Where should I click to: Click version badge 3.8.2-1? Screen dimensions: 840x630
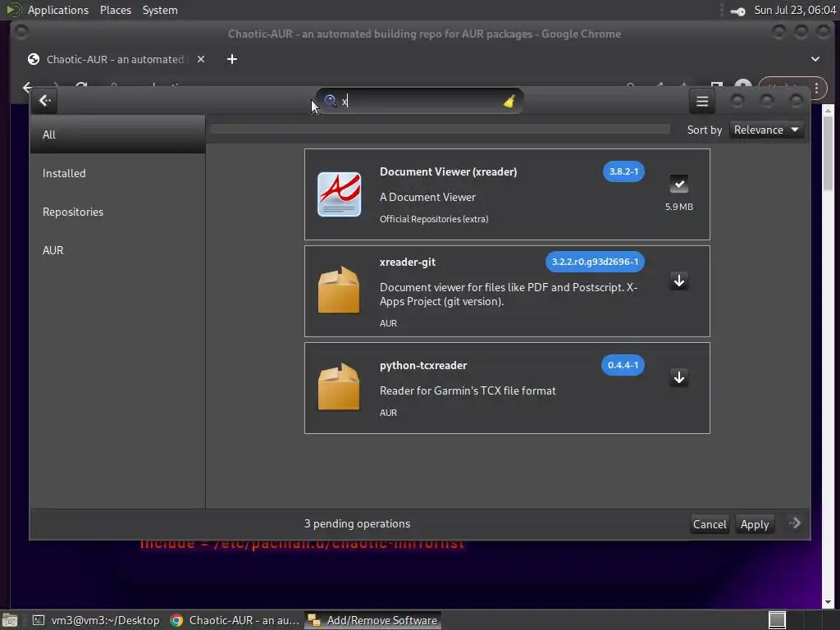[623, 171]
